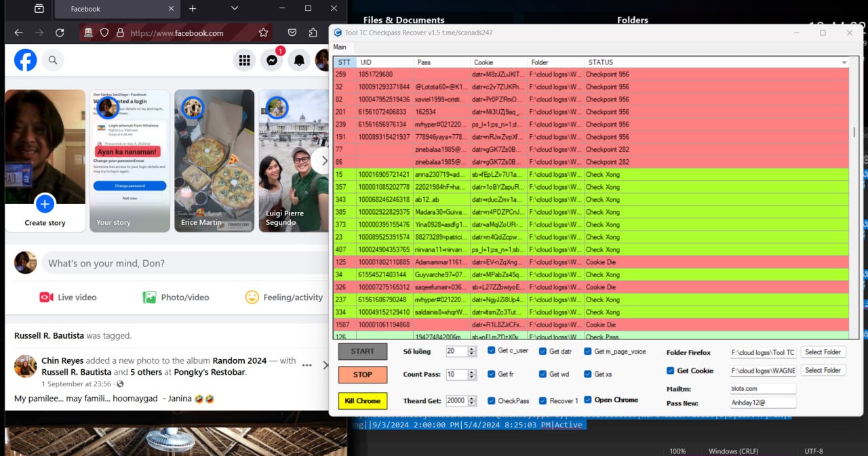Open the Facebook notifications bell
The image size is (868, 456).
coord(299,60)
